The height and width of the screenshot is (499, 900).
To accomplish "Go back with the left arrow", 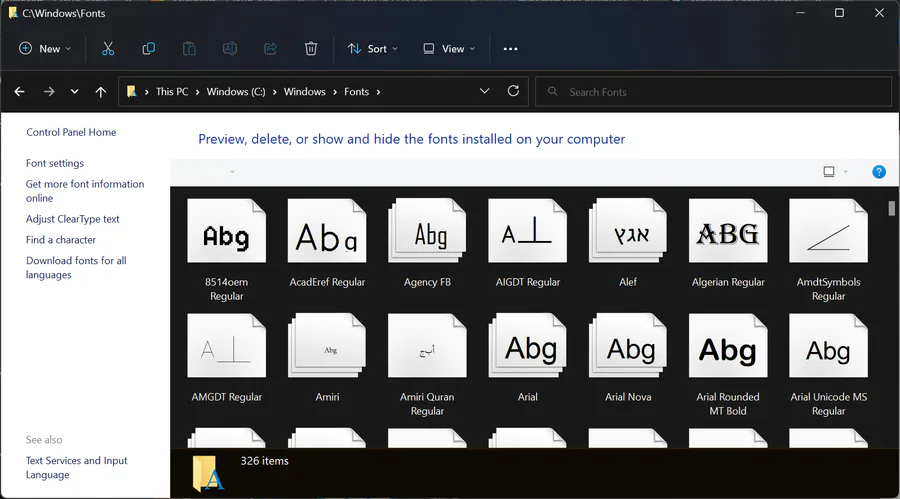I will pyautogui.click(x=20, y=92).
